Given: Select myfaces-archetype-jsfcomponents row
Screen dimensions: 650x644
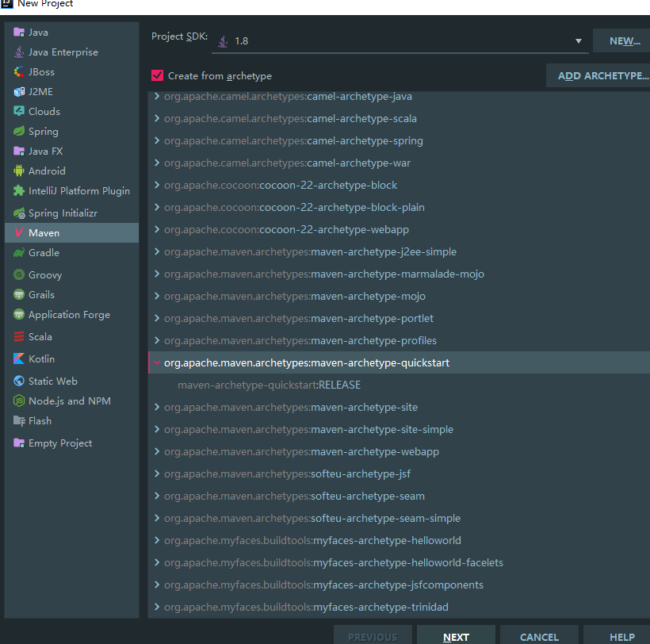Looking at the screenshot, I should pos(400,585).
